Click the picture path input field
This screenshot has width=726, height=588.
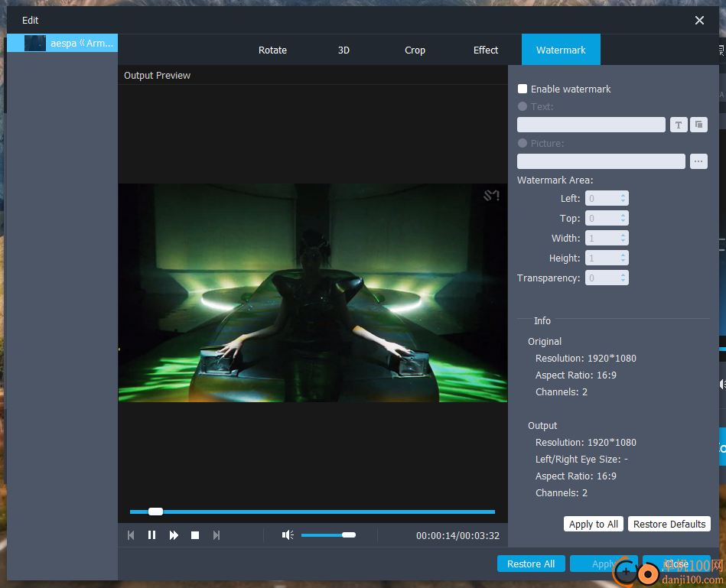click(x=601, y=161)
